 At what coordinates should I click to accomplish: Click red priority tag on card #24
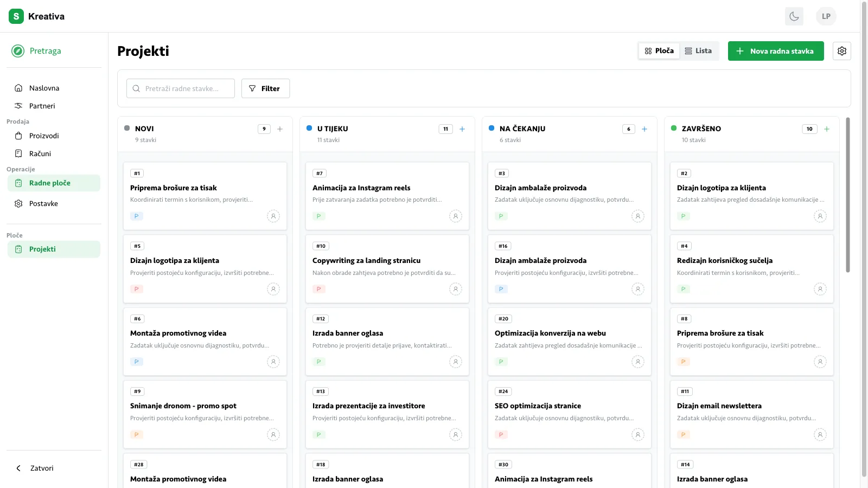coord(501,434)
